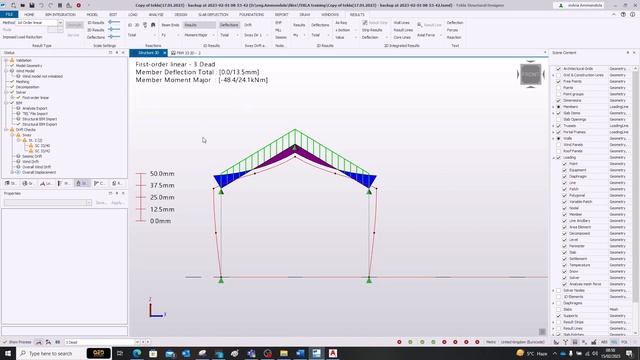
Task: Collapse the Drift Checks tree node
Action: coord(6,129)
